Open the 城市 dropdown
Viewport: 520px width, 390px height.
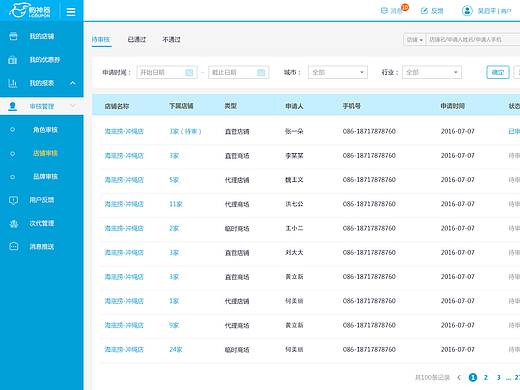click(338, 72)
